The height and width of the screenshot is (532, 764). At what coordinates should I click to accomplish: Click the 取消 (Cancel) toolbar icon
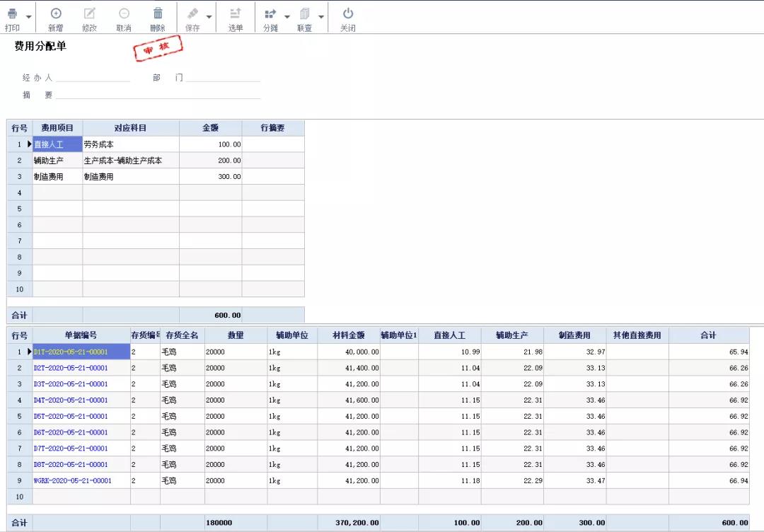pos(124,14)
